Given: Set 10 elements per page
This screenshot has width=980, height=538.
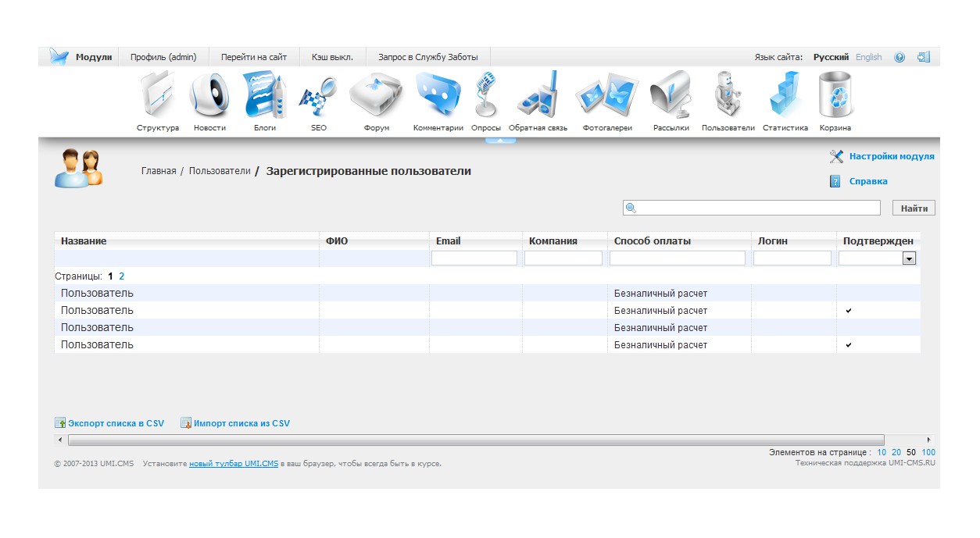Looking at the screenshot, I should tap(882, 452).
